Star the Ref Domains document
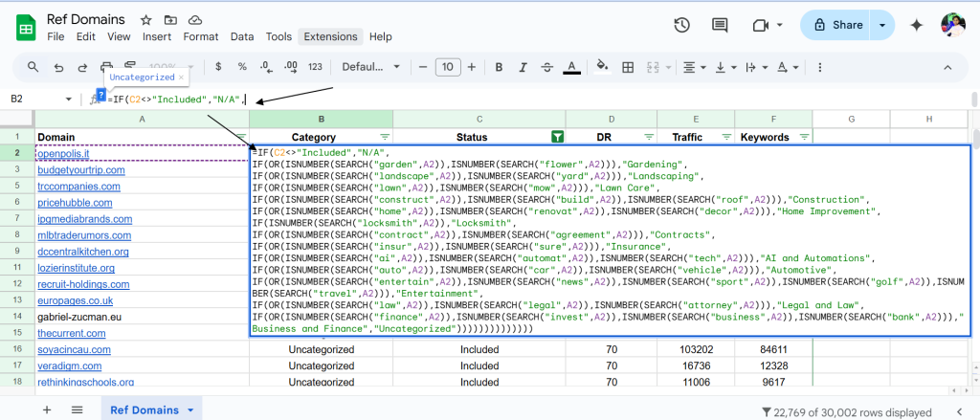Image resolution: width=980 pixels, height=420 pixels. pyautogui.click(x=146, y=19)
